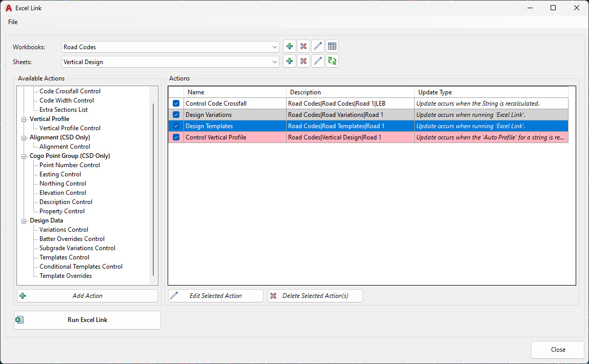Click the delete sheet red X icon
Viewport: 589px width, 364px height.
[x=303, y=61]
